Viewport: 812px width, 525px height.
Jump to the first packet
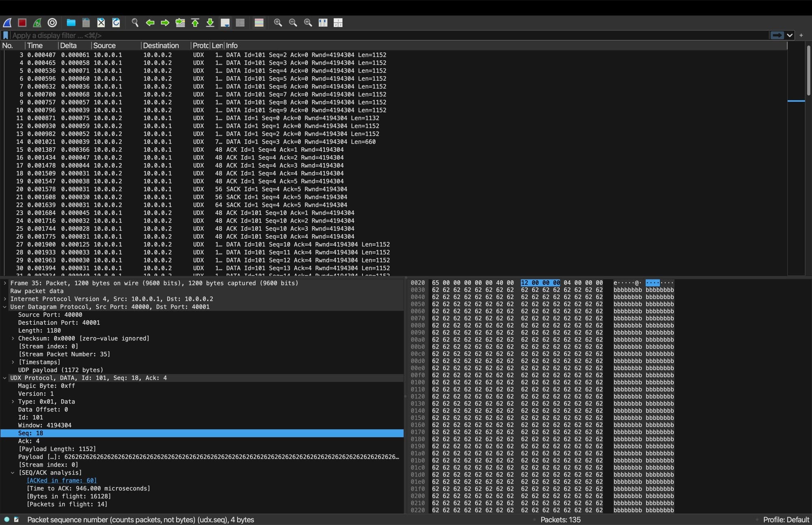[x=195, y=23]
